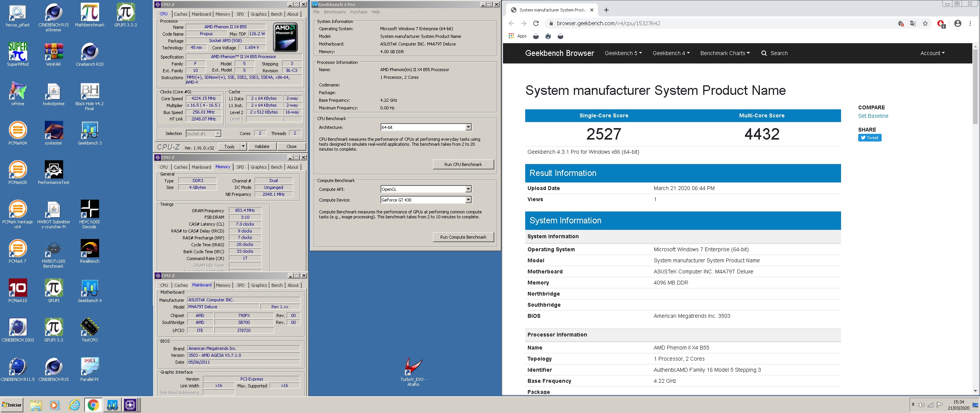This screenshot has height=413, width=980.
Task: Open the File menu in Geekbench 4 Pro
Action: coord(316,12)
